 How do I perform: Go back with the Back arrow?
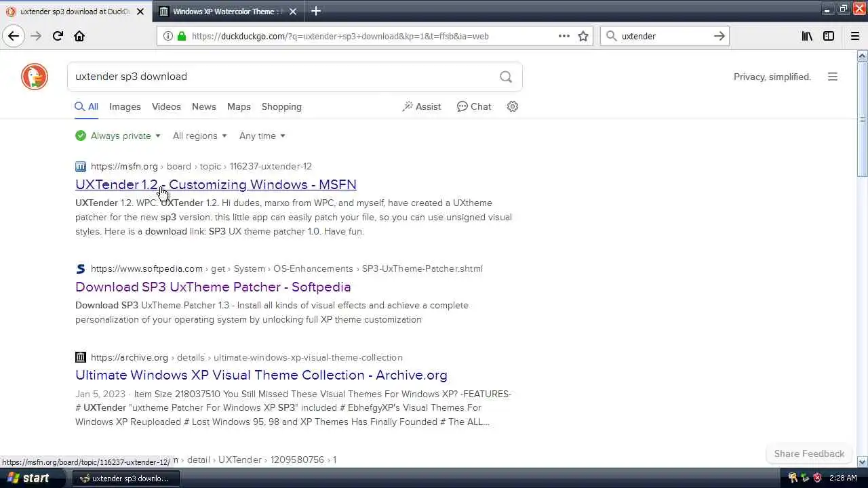click(14, 36)
